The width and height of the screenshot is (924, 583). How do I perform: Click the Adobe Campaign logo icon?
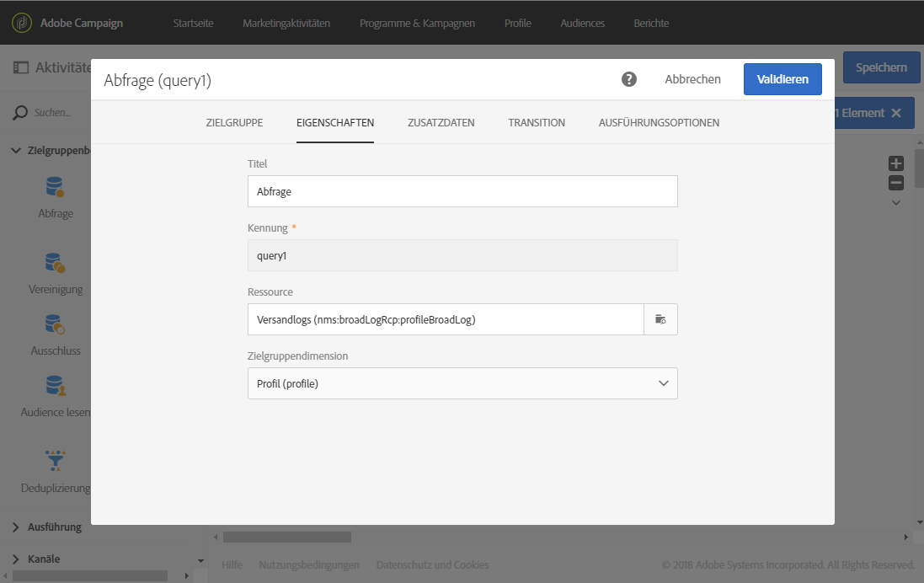[22, 23]
